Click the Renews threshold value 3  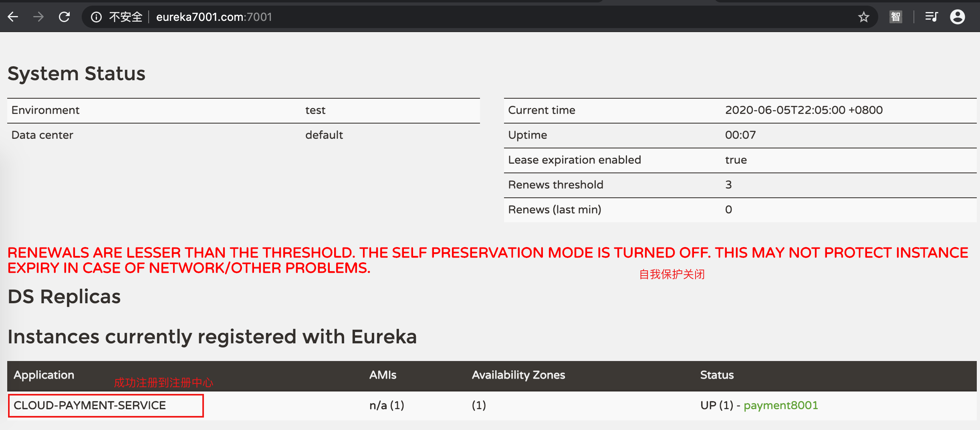pyautogui.click(x=728, y=185)
